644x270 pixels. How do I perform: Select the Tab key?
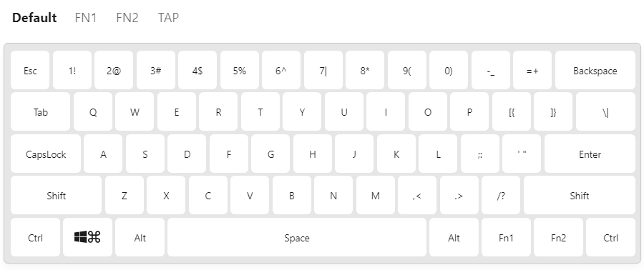40,112
